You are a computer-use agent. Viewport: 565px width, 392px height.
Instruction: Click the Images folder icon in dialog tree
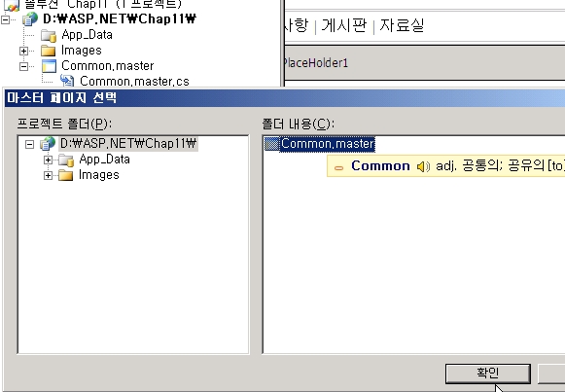(x=66, y=175)
